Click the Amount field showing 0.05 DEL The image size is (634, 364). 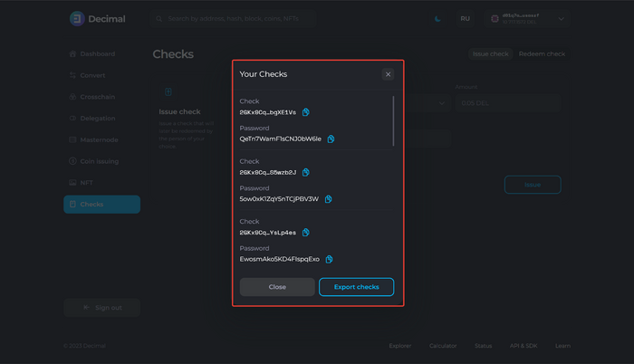click(508, 103)
